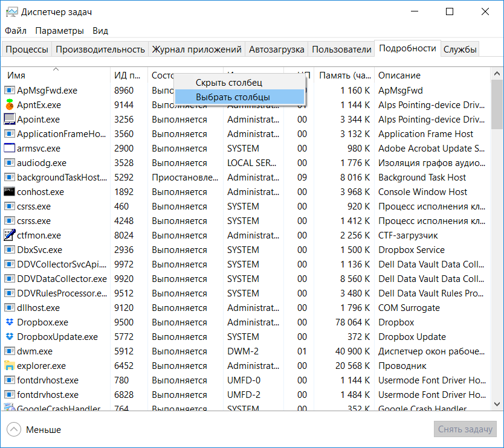Switch to the Производительность tab

(x=100, y=50)
